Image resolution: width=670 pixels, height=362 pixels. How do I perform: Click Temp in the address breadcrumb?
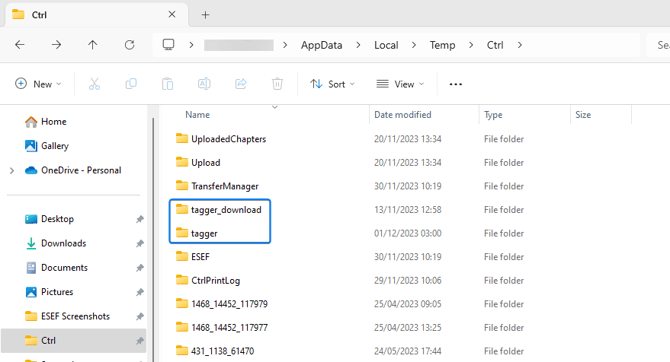[x=442, y=45]
